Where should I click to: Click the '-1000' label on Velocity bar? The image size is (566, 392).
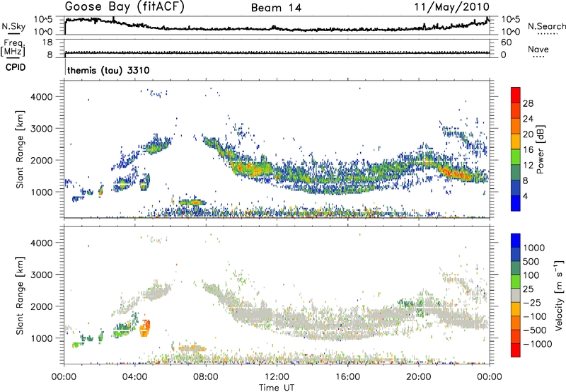pyautogui.click(x=538, y=344)
